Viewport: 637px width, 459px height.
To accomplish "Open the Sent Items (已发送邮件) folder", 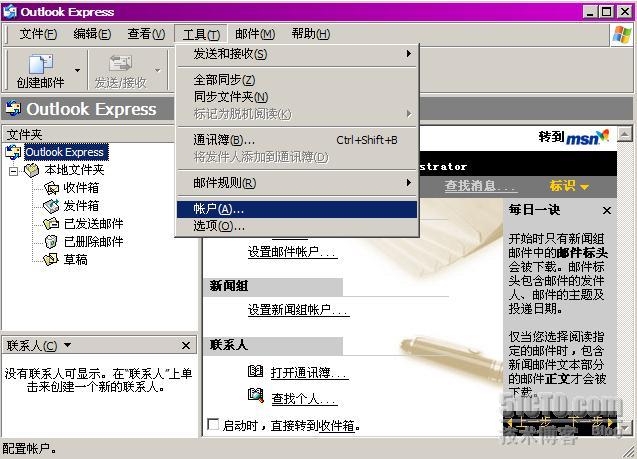I will click(x=52, y=224).
